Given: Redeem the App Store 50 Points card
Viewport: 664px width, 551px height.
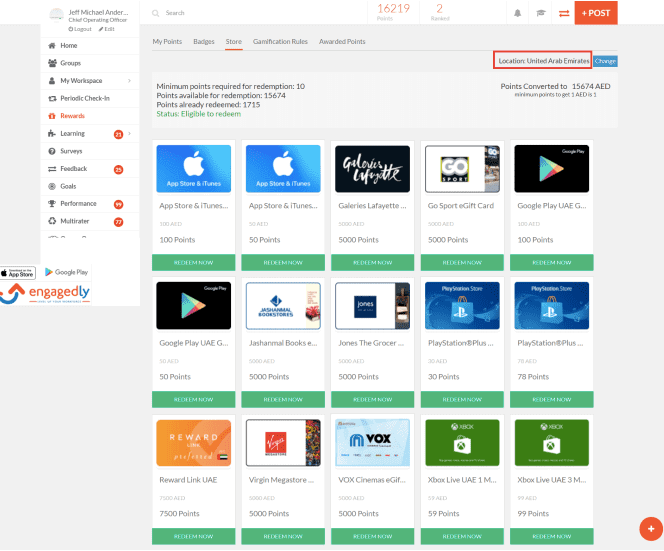Looking at the screenshot, I should (283, 263).
